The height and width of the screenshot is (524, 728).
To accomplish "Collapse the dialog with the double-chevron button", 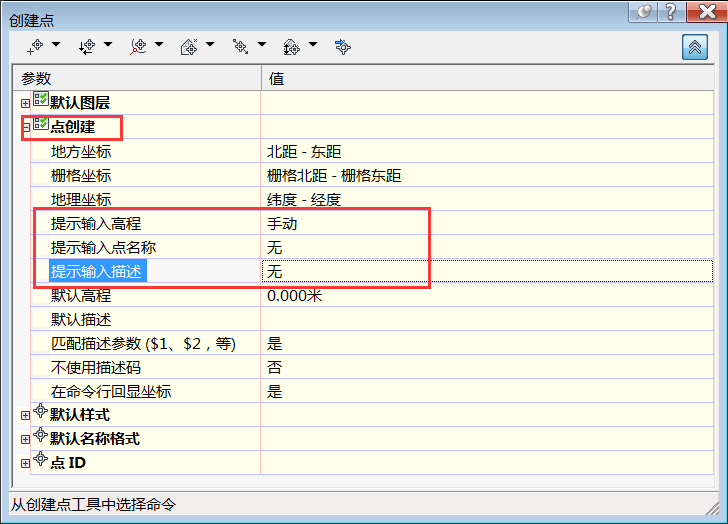I will tap(695, 47).
